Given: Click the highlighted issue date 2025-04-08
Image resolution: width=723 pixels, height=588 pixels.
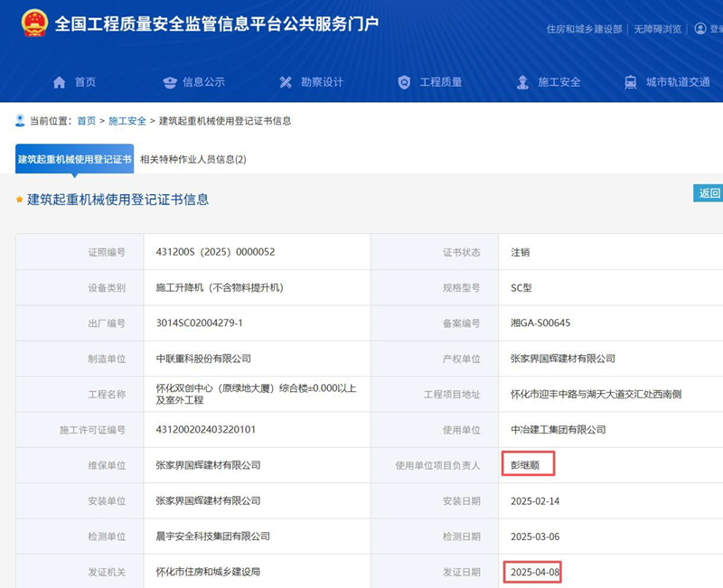Looking at the screenshot, I should [x=535, y=572].
